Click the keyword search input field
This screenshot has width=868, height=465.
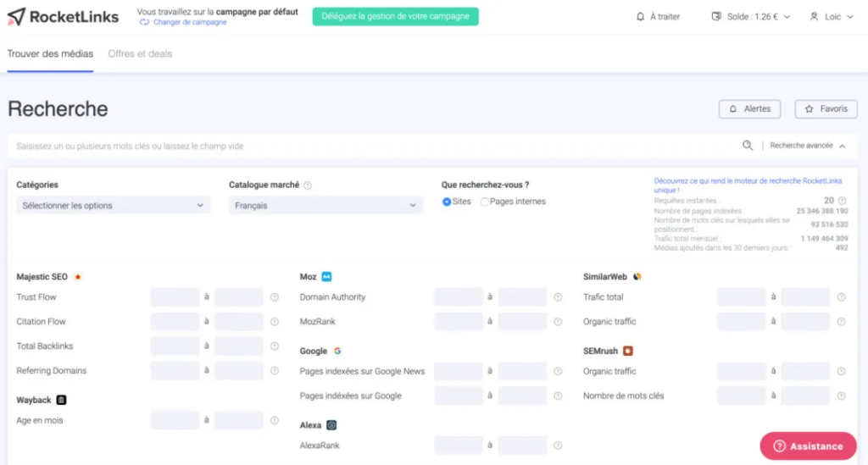[x=373, y=146]
